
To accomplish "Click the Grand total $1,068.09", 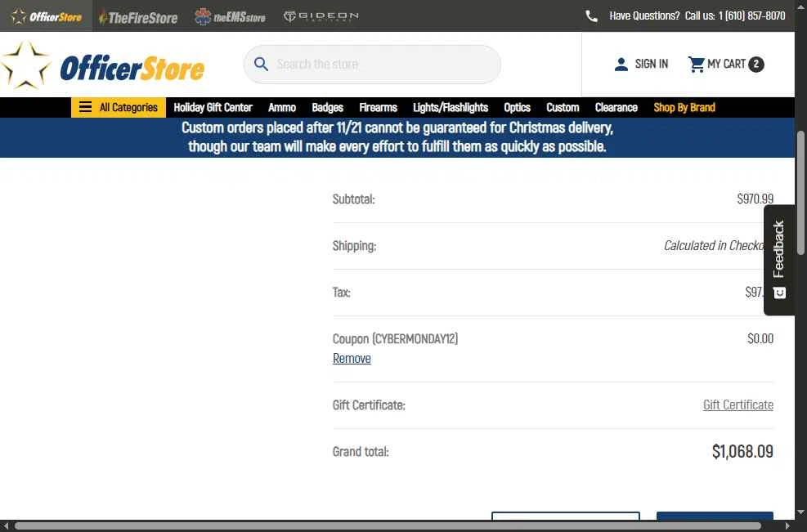I will click(x=742, y=451).
